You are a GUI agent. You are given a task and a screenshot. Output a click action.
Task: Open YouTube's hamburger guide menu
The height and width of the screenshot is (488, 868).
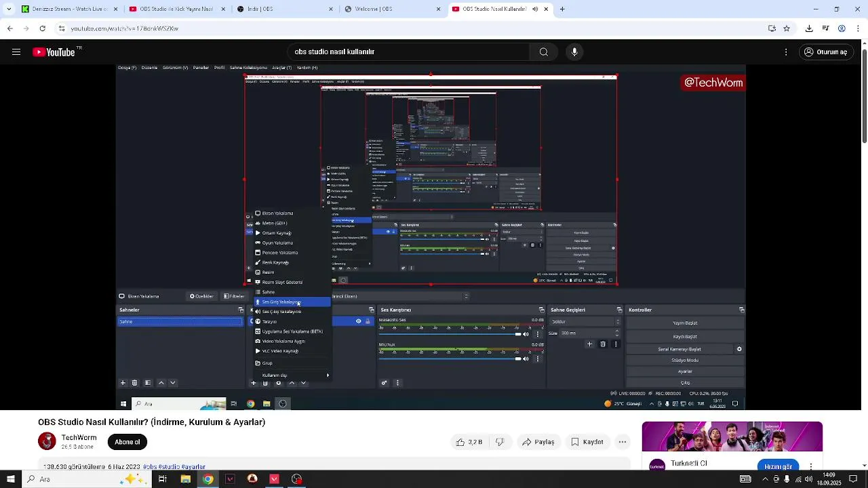click(16, 52)
